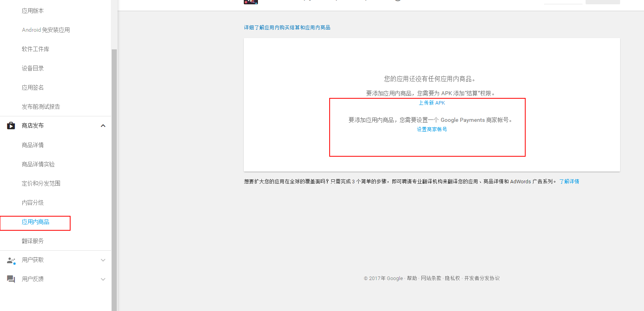644x311 pixels.
Task: Click the 上传新 APK link
Action: (432, 103)
